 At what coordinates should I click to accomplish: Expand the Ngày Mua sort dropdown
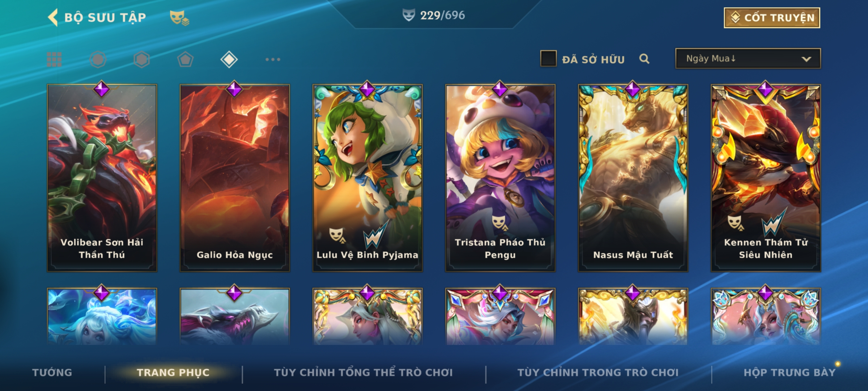point(748,59)
